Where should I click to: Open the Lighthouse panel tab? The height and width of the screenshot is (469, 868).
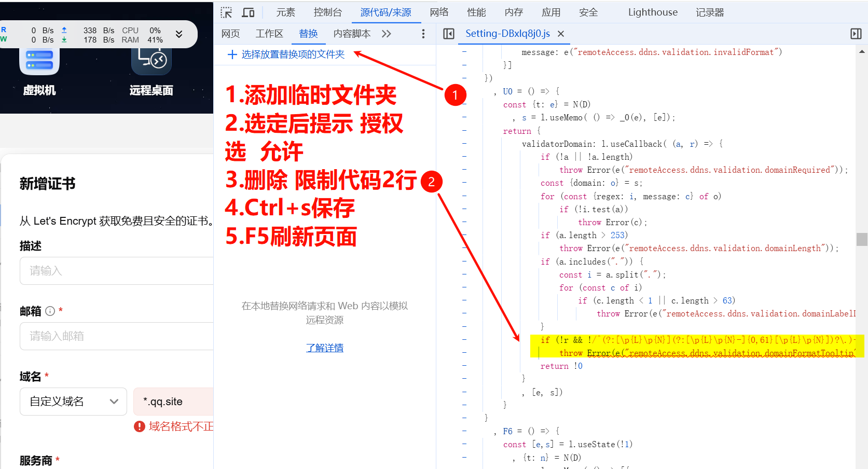click(653, 12)
